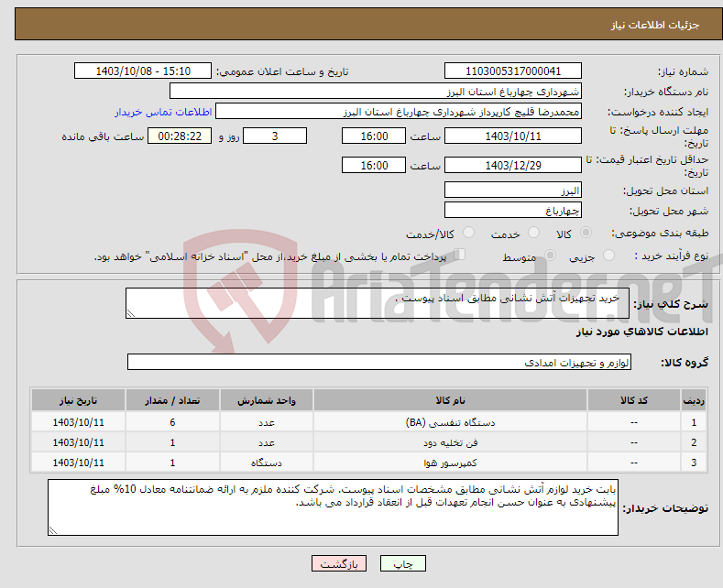This screenshot has height=588, width=723.
Task: Click the کد کالا column header
Action: coord(634,400)
